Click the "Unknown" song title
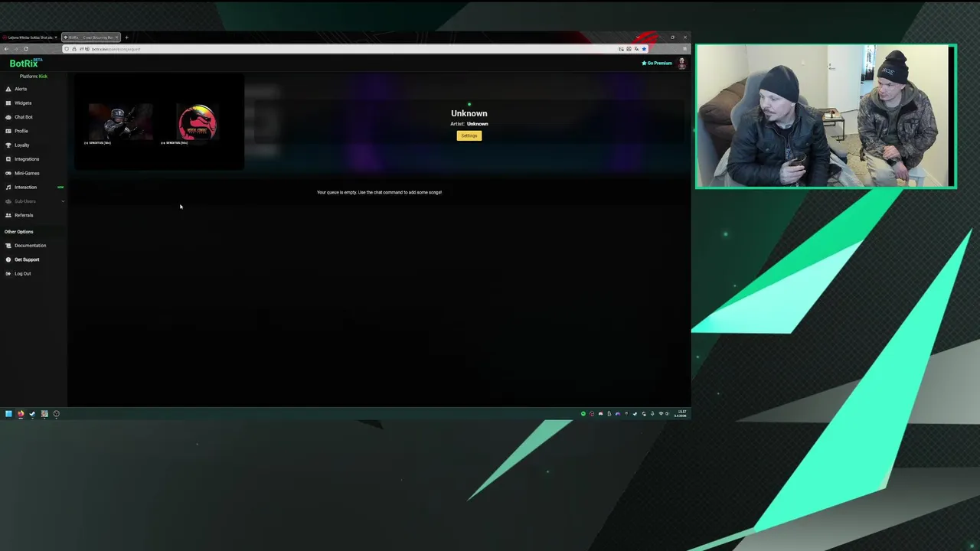980x551 pixels. [x=469, y=113]
